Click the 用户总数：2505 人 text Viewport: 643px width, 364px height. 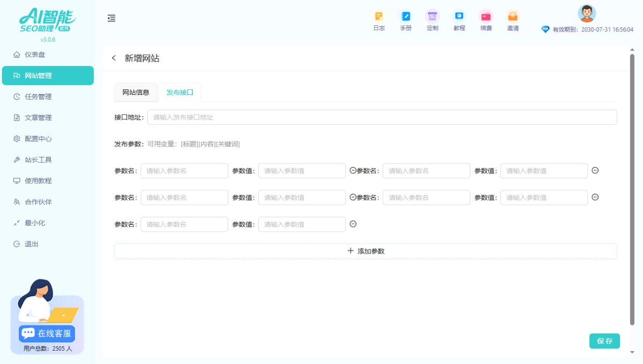click(48, 348)
